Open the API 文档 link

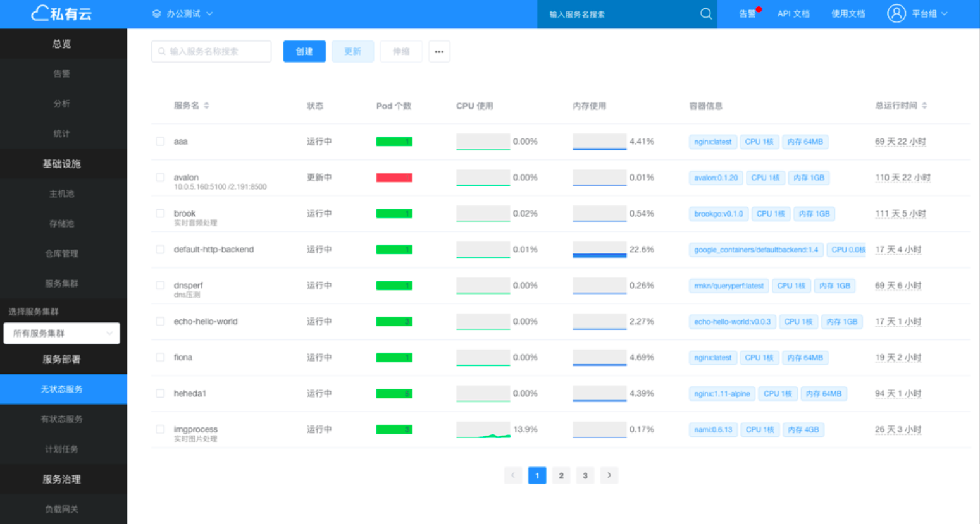pyautogui.click(x=793, y=13)
